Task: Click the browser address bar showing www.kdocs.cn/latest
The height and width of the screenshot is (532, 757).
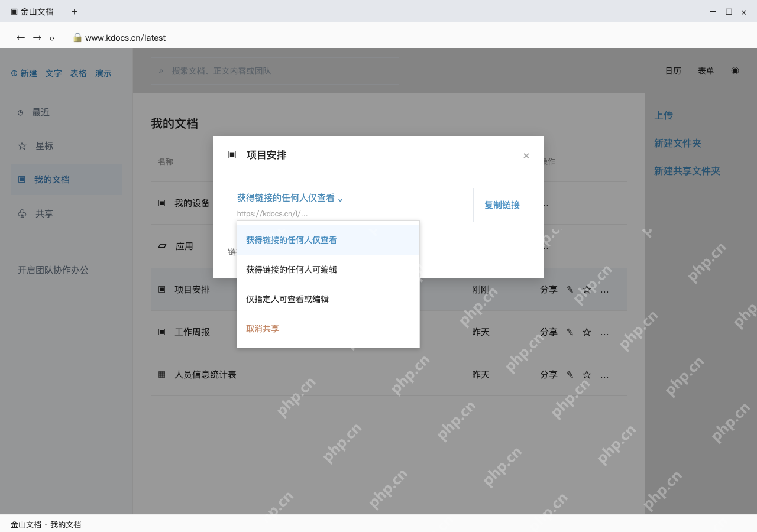Action: click(125, 38)
